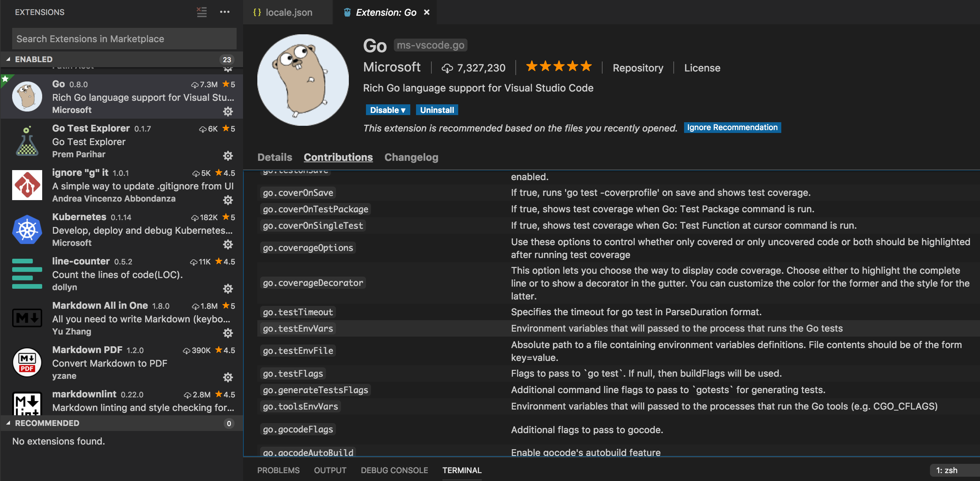Click the go.testEnvVars setting row
This screenshot has height=481, width=980.
(619, 328)
